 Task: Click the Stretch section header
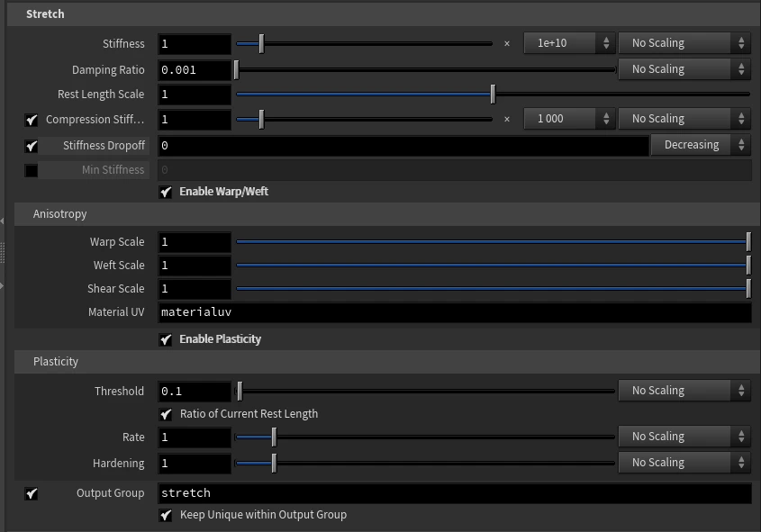[384, 14]
